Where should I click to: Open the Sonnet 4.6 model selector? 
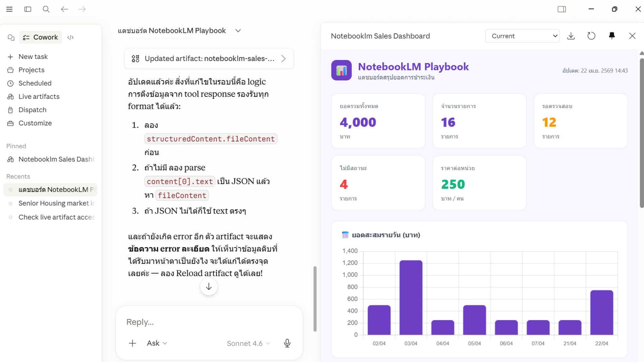pos(248,344)
